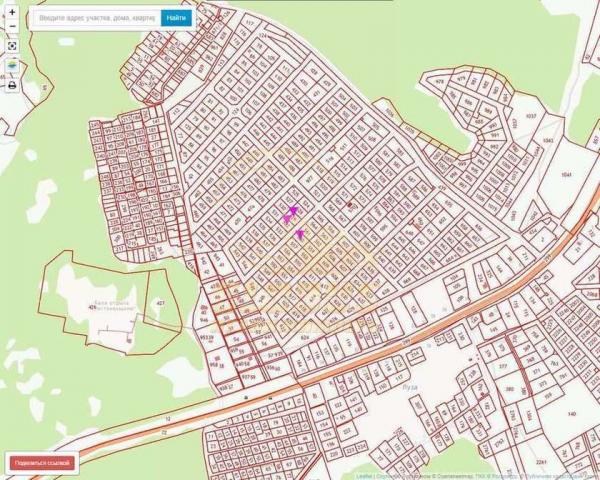Open the map layers switcher icon
Viewport: 600px width, 480px height.
click(12, 65)
